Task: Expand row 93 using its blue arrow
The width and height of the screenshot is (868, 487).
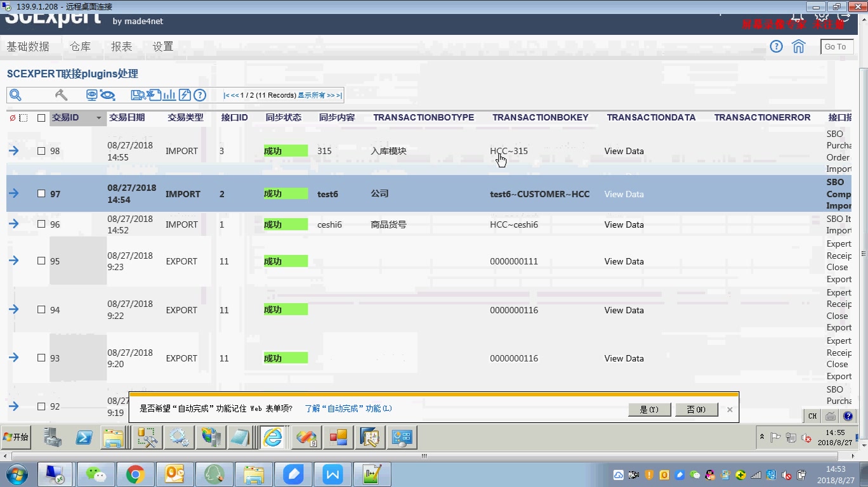Action: (14, 358)
